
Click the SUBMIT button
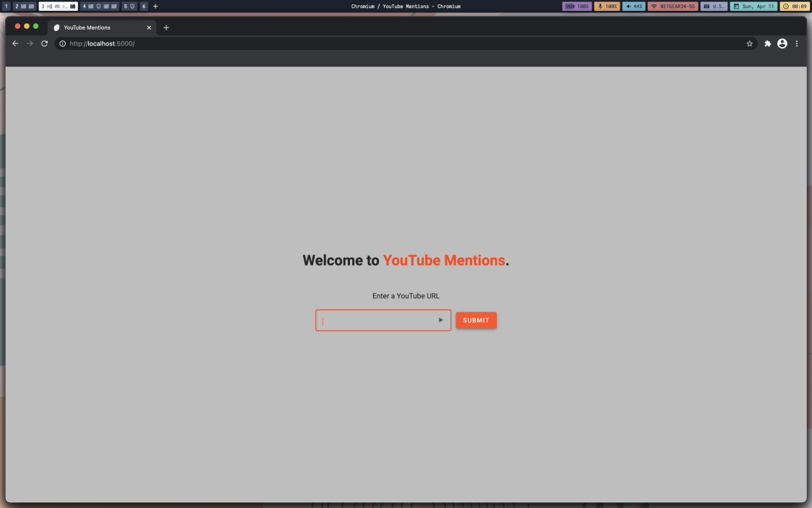[476, 321]
